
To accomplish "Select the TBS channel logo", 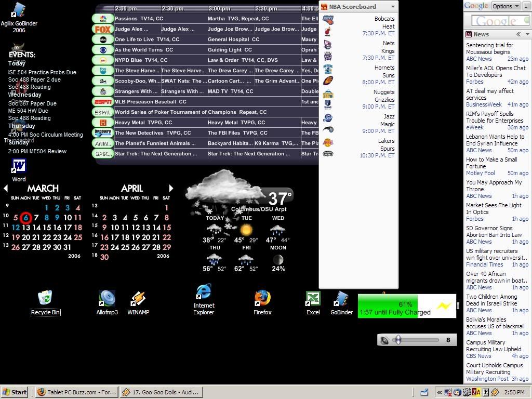I will coord(103,71).
